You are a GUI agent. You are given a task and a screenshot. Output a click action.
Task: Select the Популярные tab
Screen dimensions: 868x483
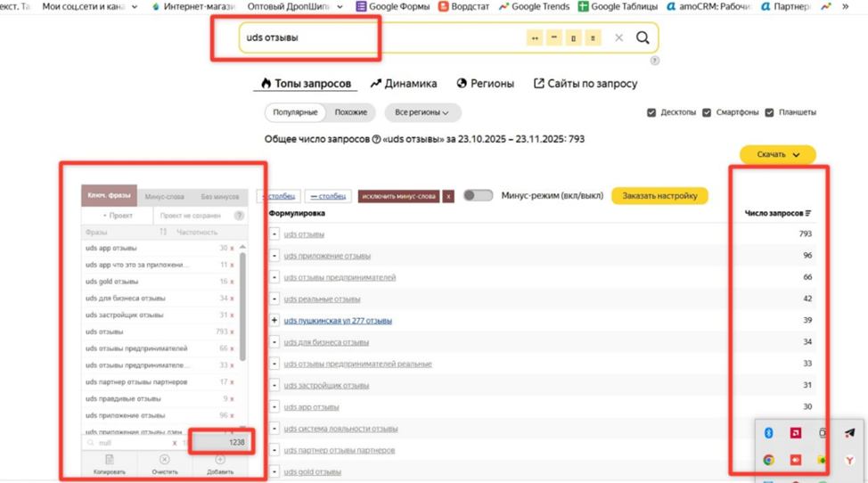point(295,112)
